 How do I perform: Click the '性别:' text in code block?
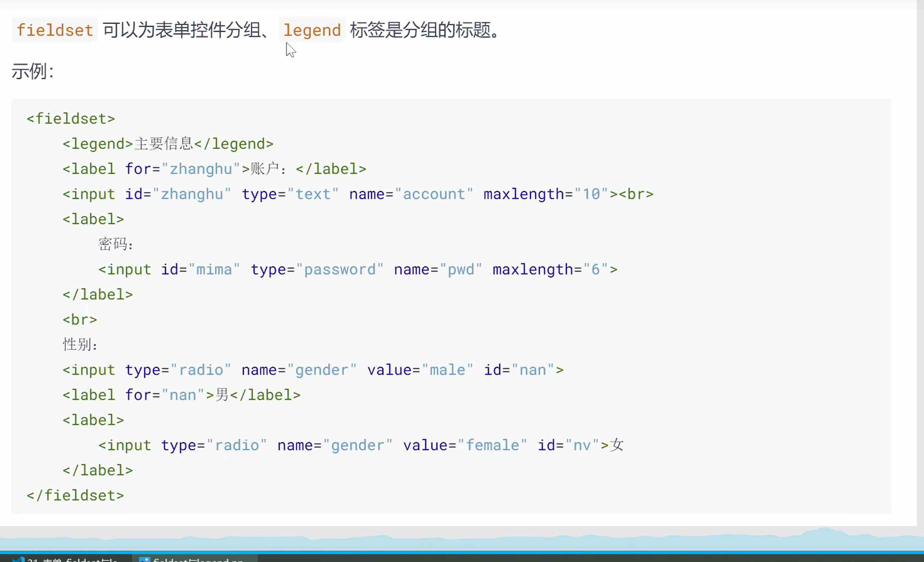click(80, 345)
